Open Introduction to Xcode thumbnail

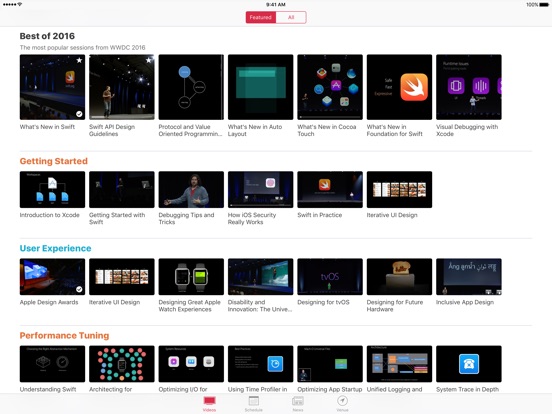point(52,189)
